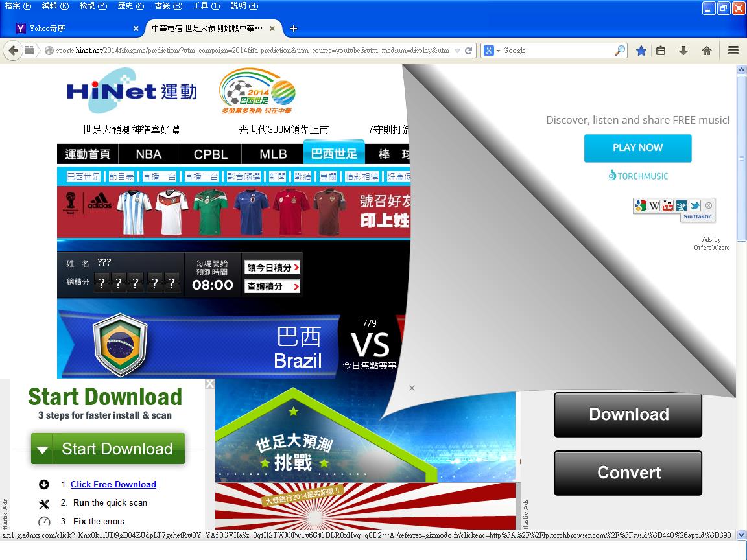Click the Google search engine icon
The width and height of the screenshot is (747, 560).
[489, 51]
